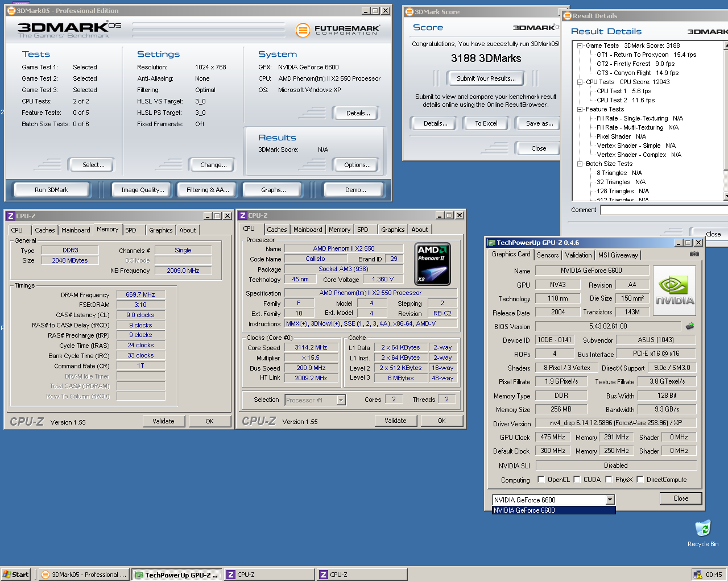The width and height of the screenshot is (728, 582).
Task: Select 128 Triangles N/A row
Action: [x=623, y=191]
